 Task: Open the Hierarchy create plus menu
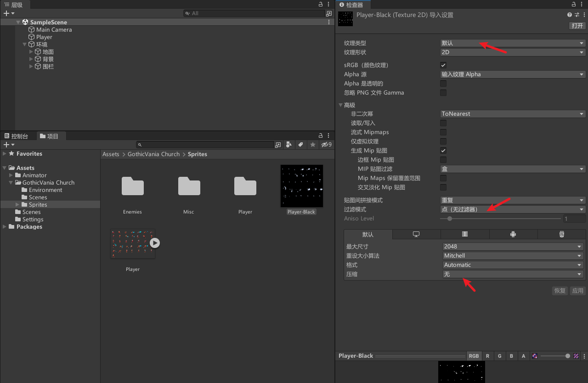9,13
